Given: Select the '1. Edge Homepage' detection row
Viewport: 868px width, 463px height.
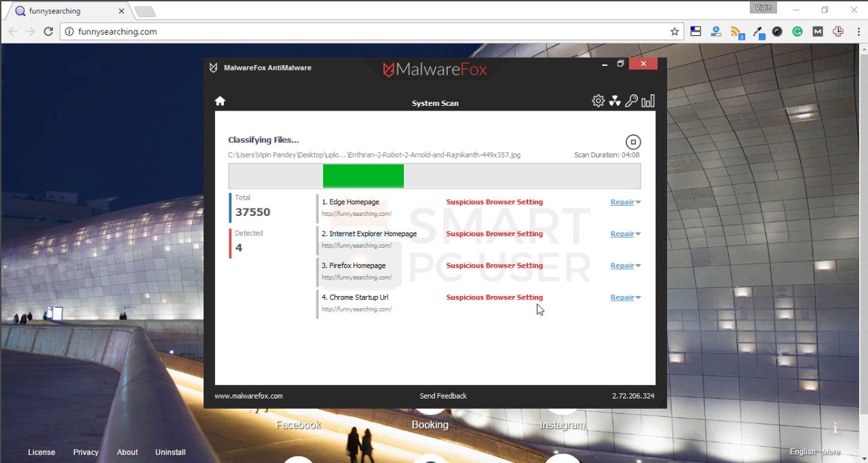Looking at the screenshot, I should pyautogui.click(x=479, y=207).
